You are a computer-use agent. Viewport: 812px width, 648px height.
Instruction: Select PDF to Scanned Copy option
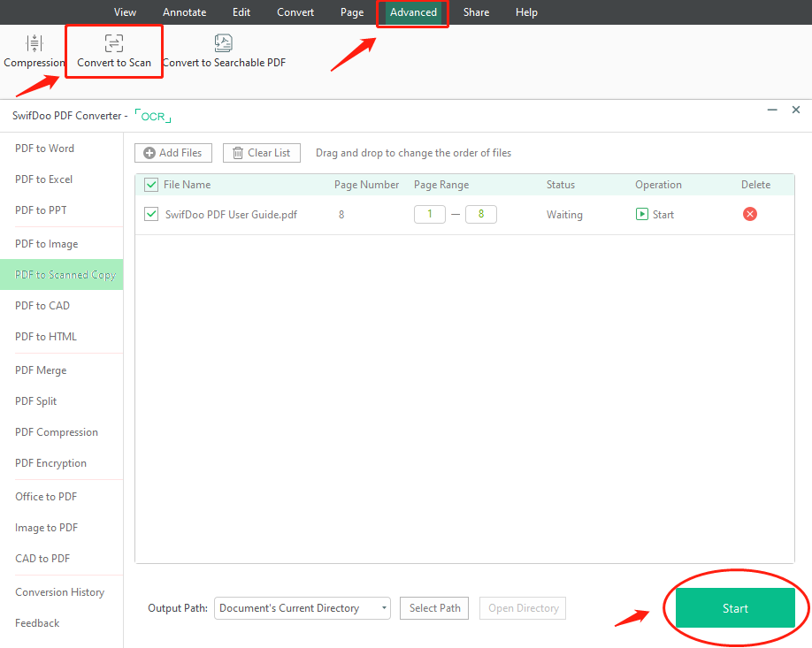[62, 275]
